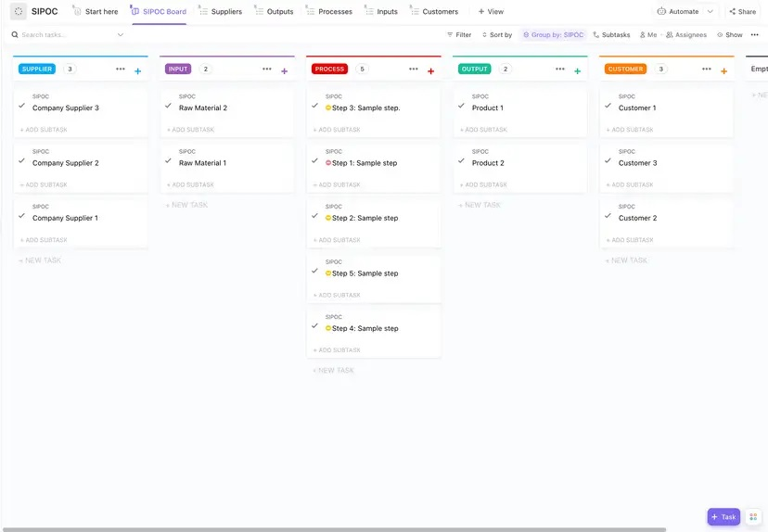The width and height of the screenshot is (768, 532).
Task: Click the red PROCESS status label
Action: coord(329,69)
